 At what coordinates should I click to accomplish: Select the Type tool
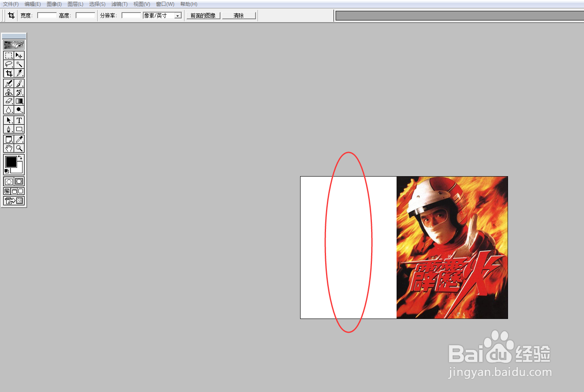(19, 120)
